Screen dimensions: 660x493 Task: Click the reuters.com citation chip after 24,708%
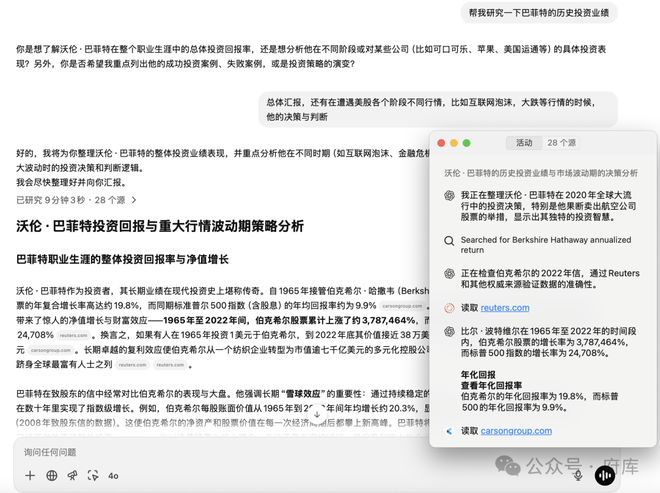pyautogui.click(x=73, y=336)
